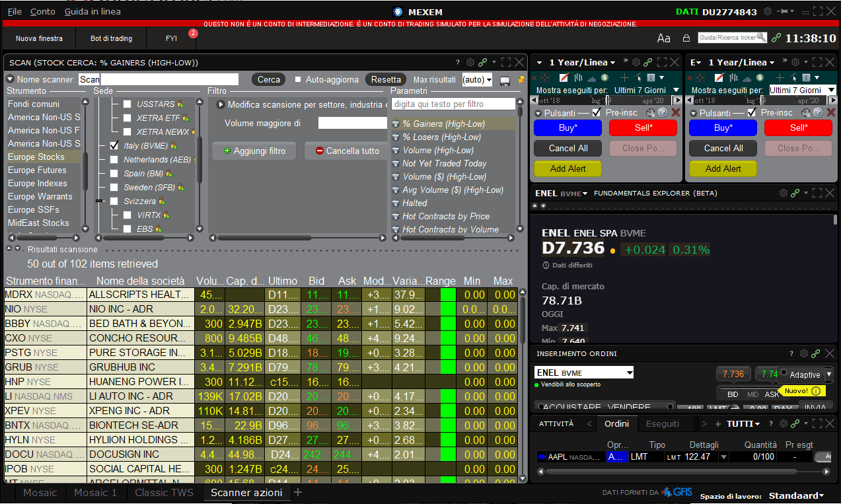The width and height of the screenshot is (841, 504).
Task: Check the Spain (BM) checkbox
Action: tap(114, 174)
